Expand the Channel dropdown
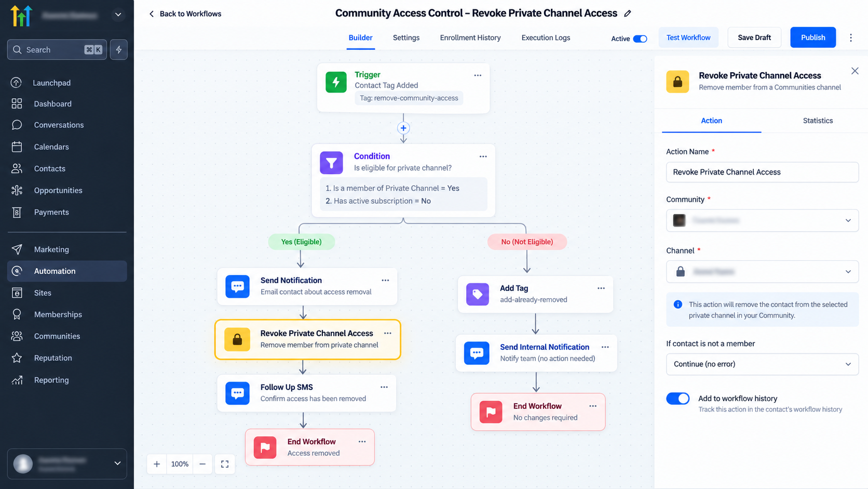 tap(762, 272)
